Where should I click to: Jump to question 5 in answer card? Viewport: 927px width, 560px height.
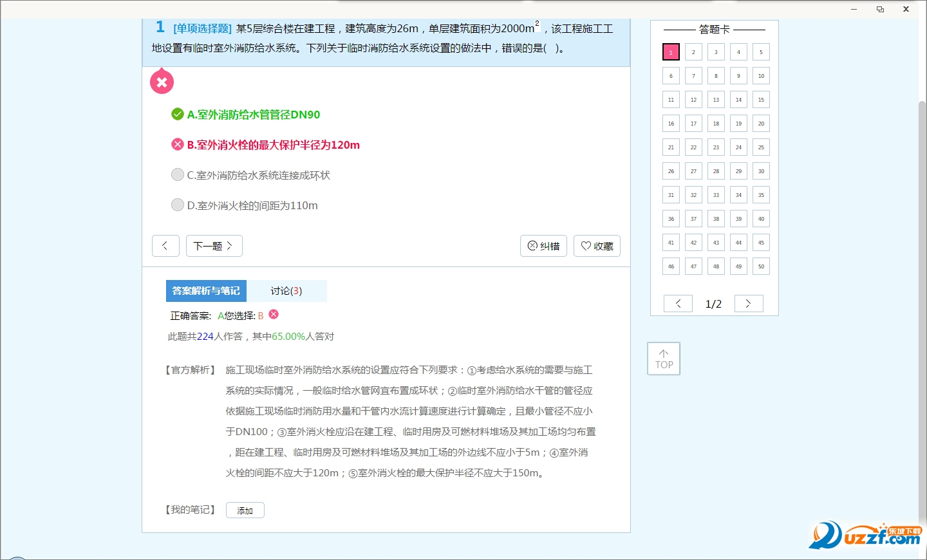tap(761, 52)
